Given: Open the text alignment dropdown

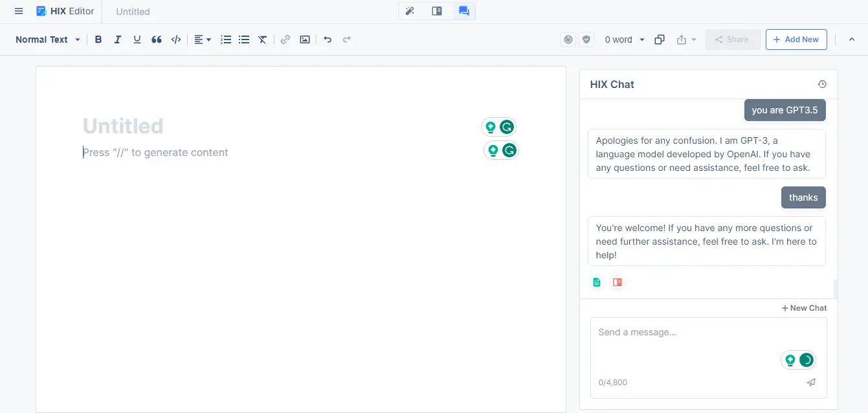Looking at the screenshot, I should click(201, 39).
